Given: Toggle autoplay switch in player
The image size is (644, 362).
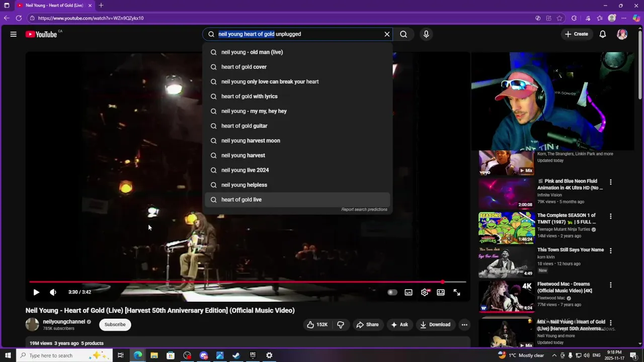Looking at the screenshot, I should [392, 292].
